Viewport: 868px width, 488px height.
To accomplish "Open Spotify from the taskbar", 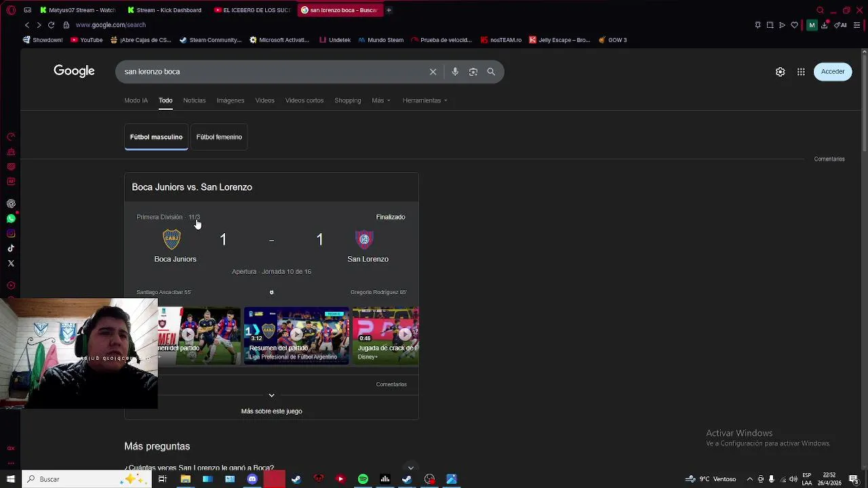I will coord(363,479).
